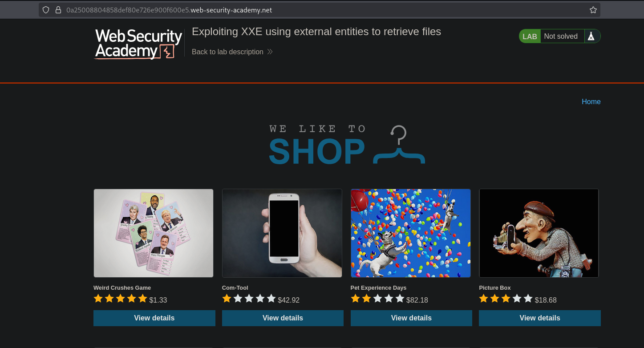Image resolution: width=644 pixels, height=348 pixels.
Task: Click the We Like to Shop logo
Action: click(x=347, y=145)
